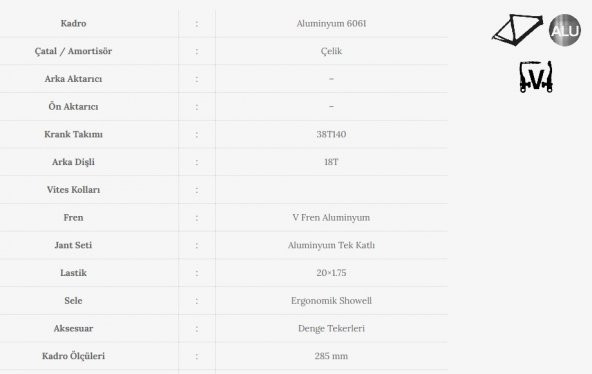The height and width of the screenshot is (374, 592).
Task: Click the 285 mm frame size value
Action: tap(331, 356)
